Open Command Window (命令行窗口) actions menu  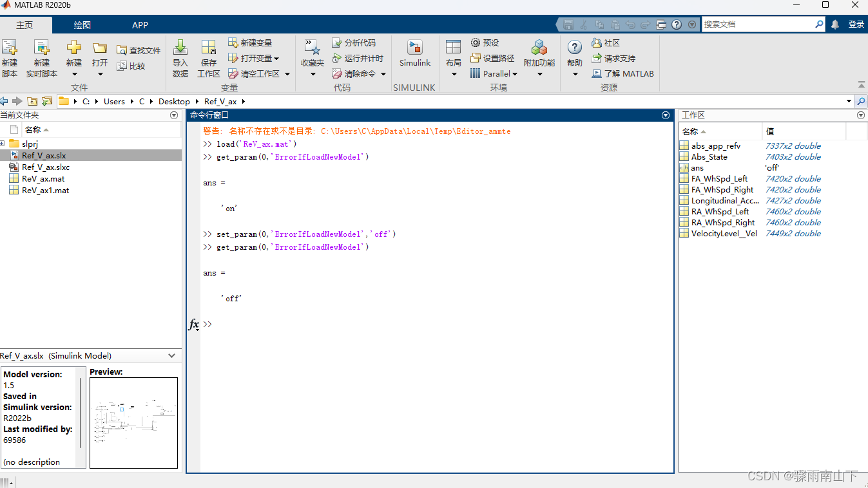[x=666, y=115]
